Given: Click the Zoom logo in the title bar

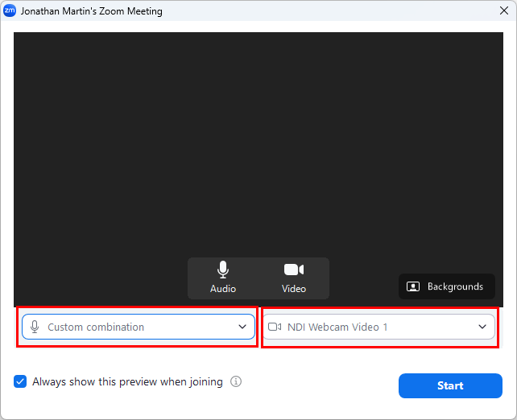Looking at the screenshot, I should pyautogui.click(x=9, y=10).
